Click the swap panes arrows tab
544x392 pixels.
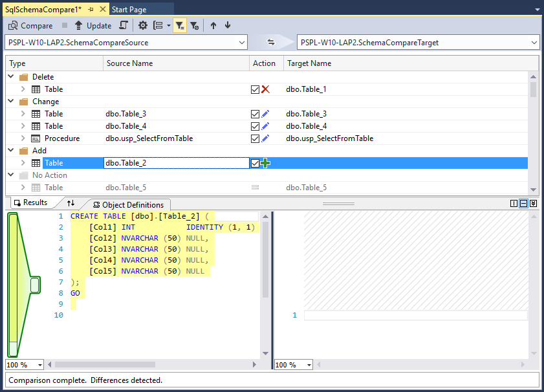point(71,203)
